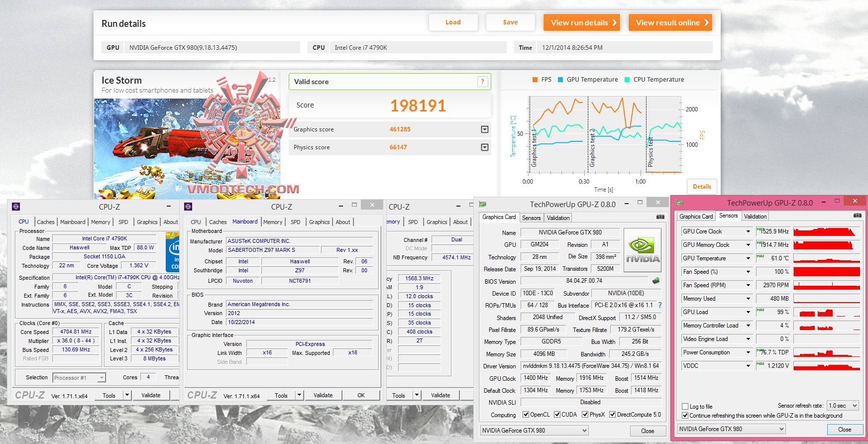The width and height of the screenshot is (868, 444).
Task: Click the orange FPS legend swatch
Action: click(535, 80)
